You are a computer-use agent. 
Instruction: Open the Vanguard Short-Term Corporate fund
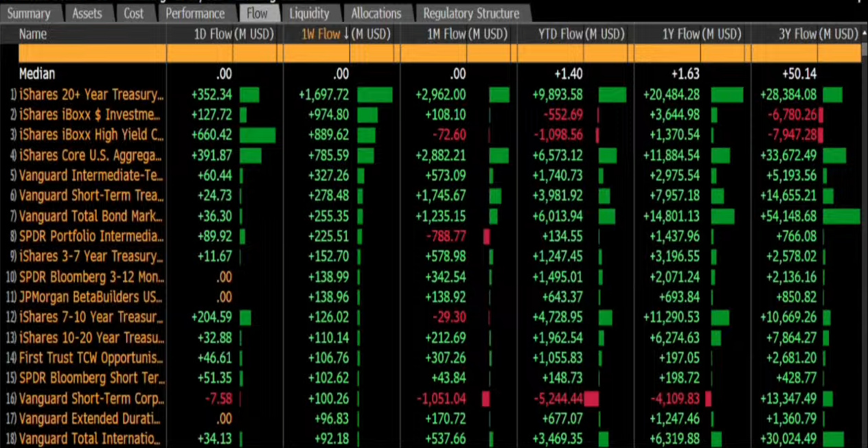click(x=91, y=399)
